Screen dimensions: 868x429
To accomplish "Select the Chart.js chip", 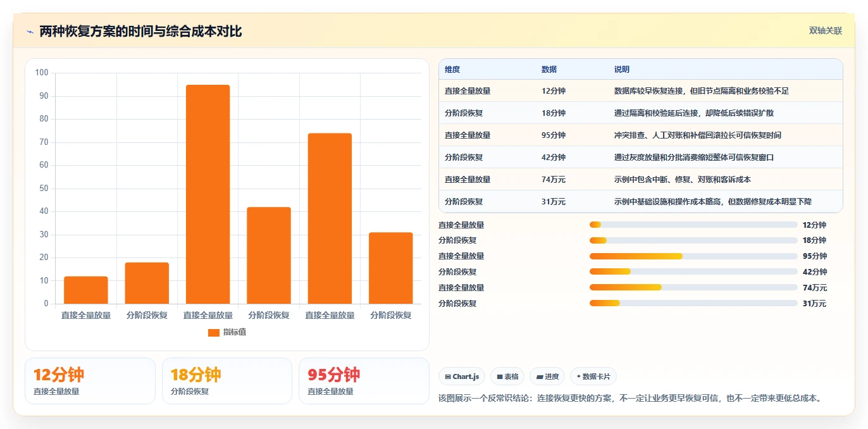I will [x=462, y=376].
